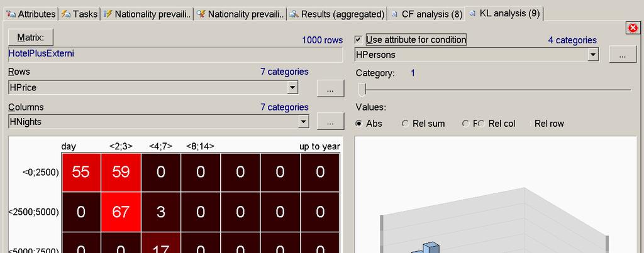Select the KL analysis (9) tab
The width and height of the screenshot is (644, 253).
(x=505, y=14)
